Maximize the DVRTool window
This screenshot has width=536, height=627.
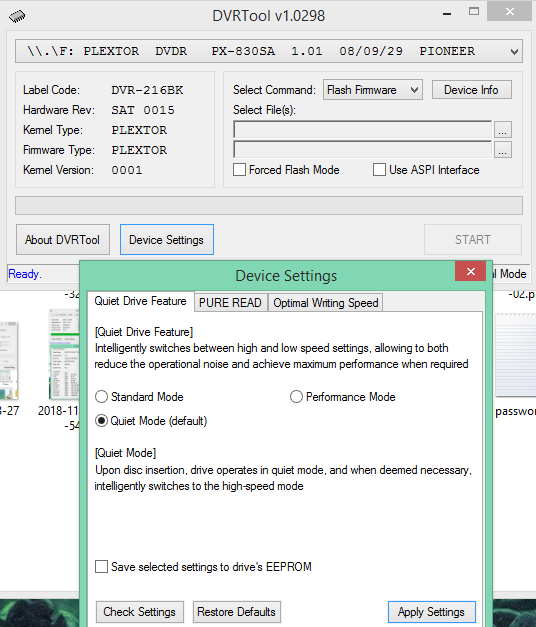(x=474, y=12)
